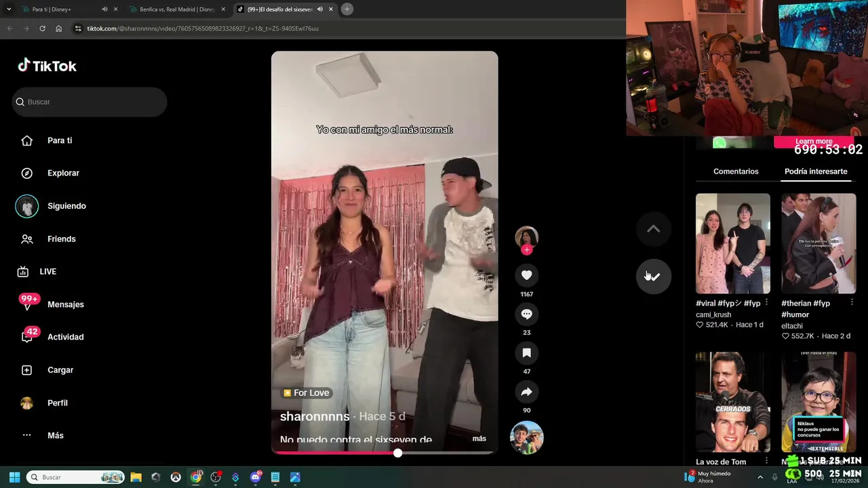Open eltachi author link
The image size is (868, 488).
pos(792,326)
